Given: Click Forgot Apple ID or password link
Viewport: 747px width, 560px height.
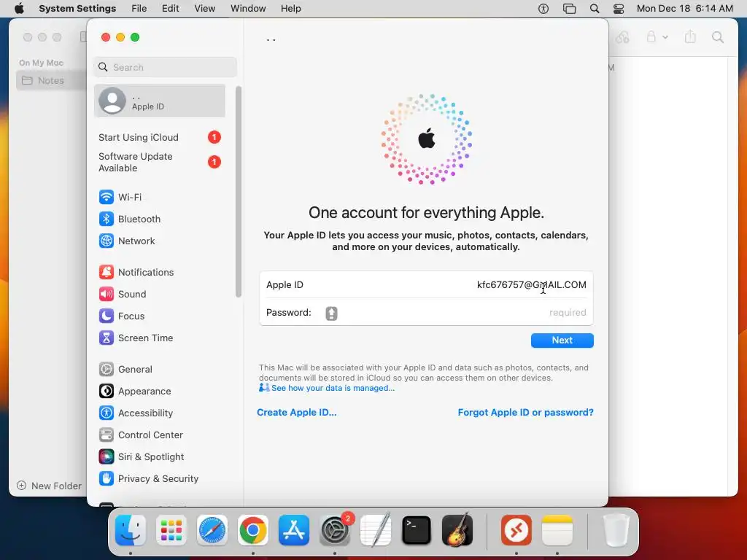Looking at the screenshot, I should pos(525,413).
